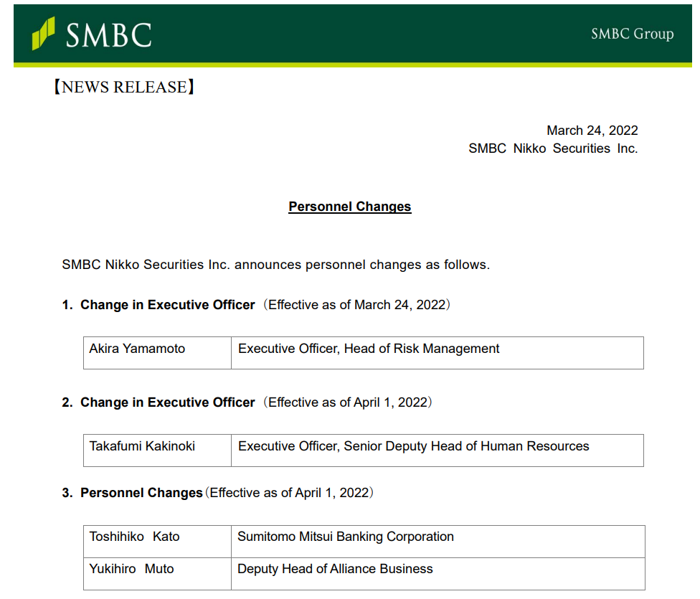The width and height of the screenshot is (700, 599).
Task: Select the Takafumi Kakinoki table cell
Action: point(157,451)
